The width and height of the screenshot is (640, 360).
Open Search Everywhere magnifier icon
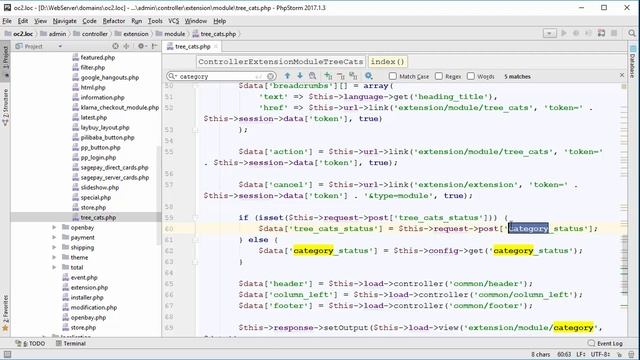pyautogui.click(x=632, y=33)
